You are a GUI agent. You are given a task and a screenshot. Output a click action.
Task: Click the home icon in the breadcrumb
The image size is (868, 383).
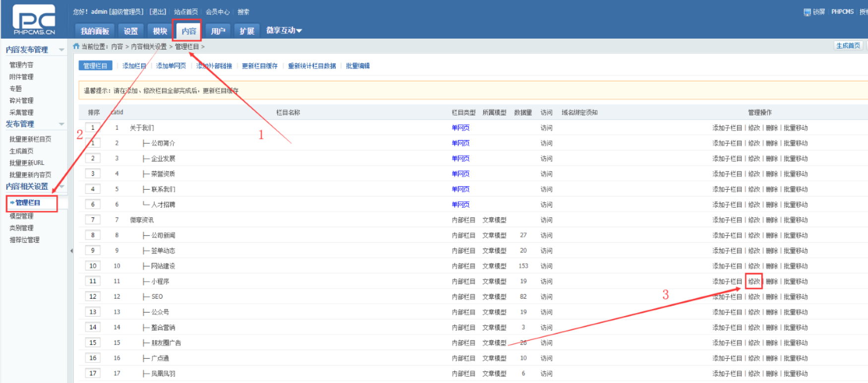point(76,46)
